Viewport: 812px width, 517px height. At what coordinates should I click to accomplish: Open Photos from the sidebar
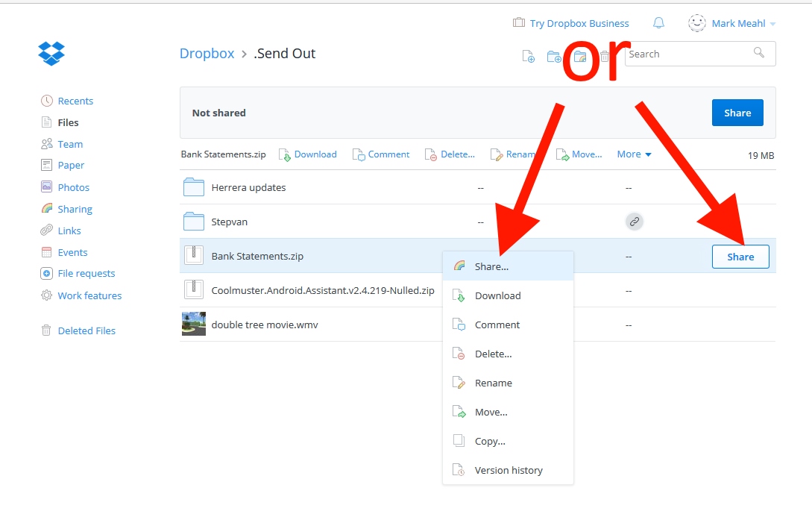66,187
